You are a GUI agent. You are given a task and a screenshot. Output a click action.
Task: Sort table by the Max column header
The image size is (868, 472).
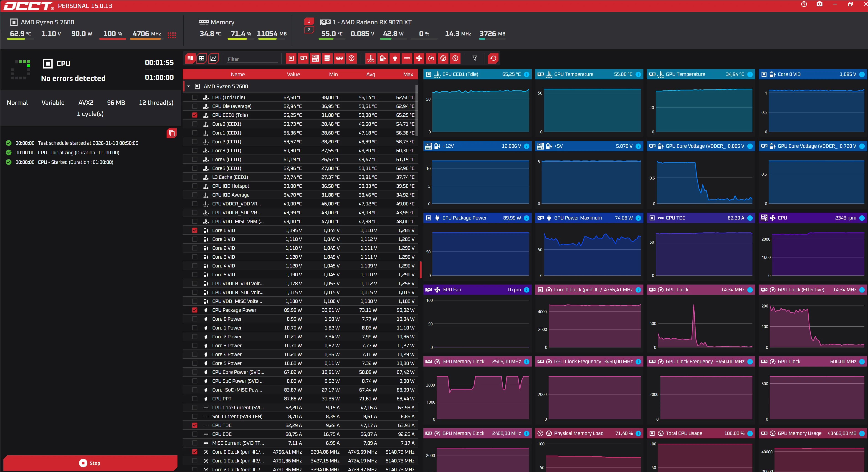coord(408,74)
